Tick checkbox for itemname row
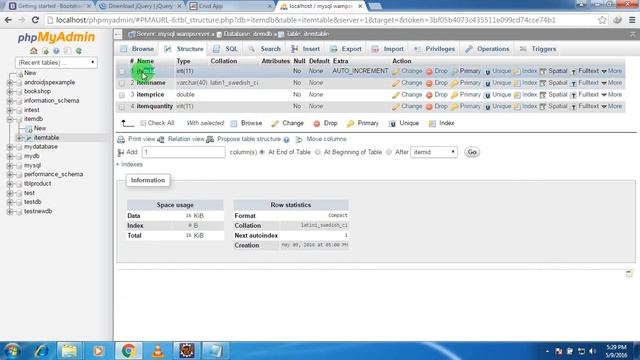 click(122, 83)
